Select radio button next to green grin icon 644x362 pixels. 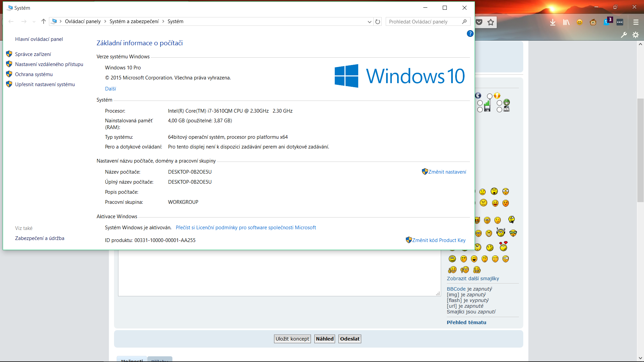[x=499, y=103]
